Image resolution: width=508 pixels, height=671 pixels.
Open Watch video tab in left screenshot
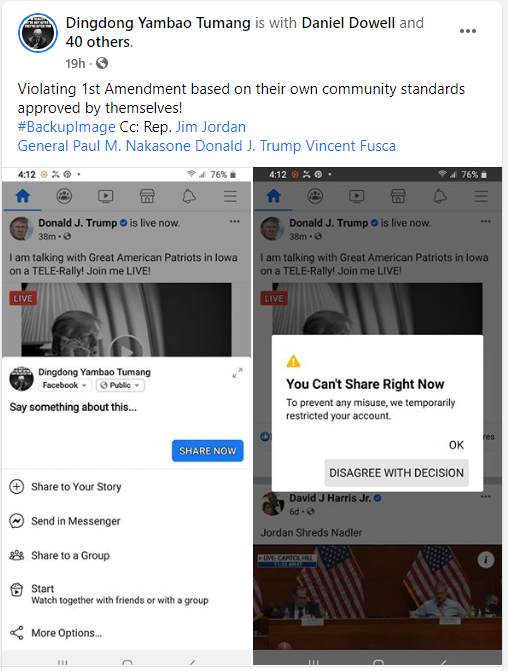[105, 196]
